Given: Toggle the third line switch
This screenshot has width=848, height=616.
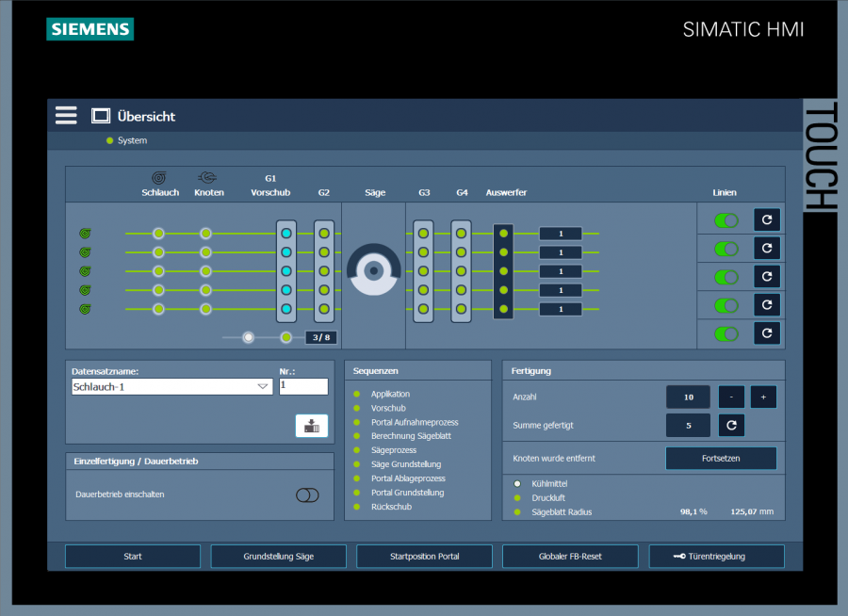Looking at the screenshot, I should (726, 277).
